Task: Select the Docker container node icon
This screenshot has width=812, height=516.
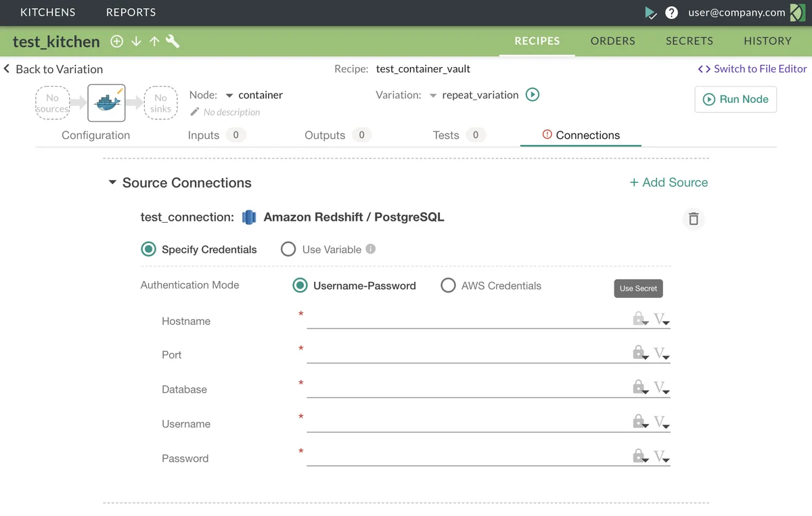Action: pyautogui.click(x=106, y=102)
